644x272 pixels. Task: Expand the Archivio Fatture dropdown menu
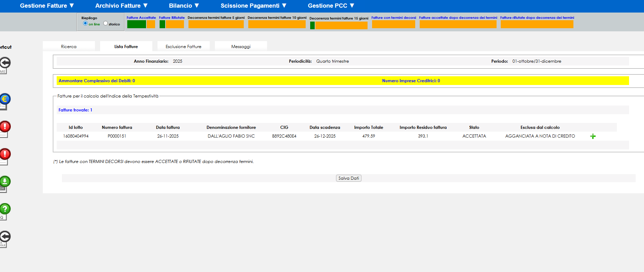pyautogui.click(x=121, y=6)
